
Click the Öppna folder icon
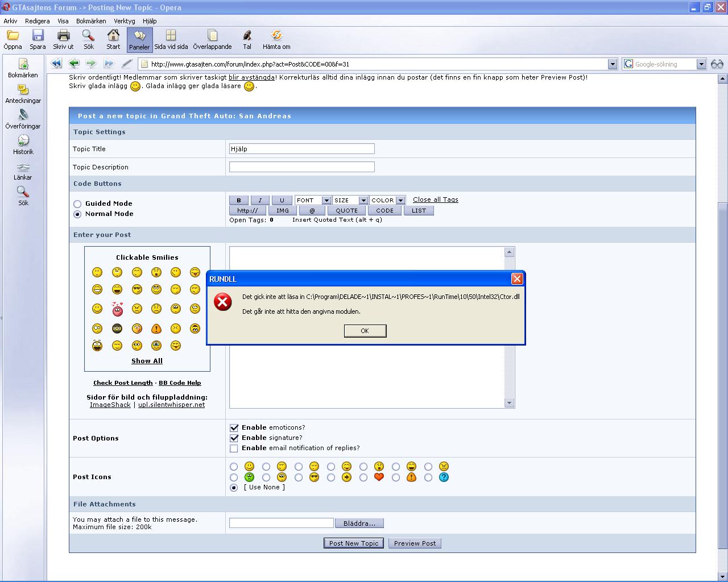point(13,36)
